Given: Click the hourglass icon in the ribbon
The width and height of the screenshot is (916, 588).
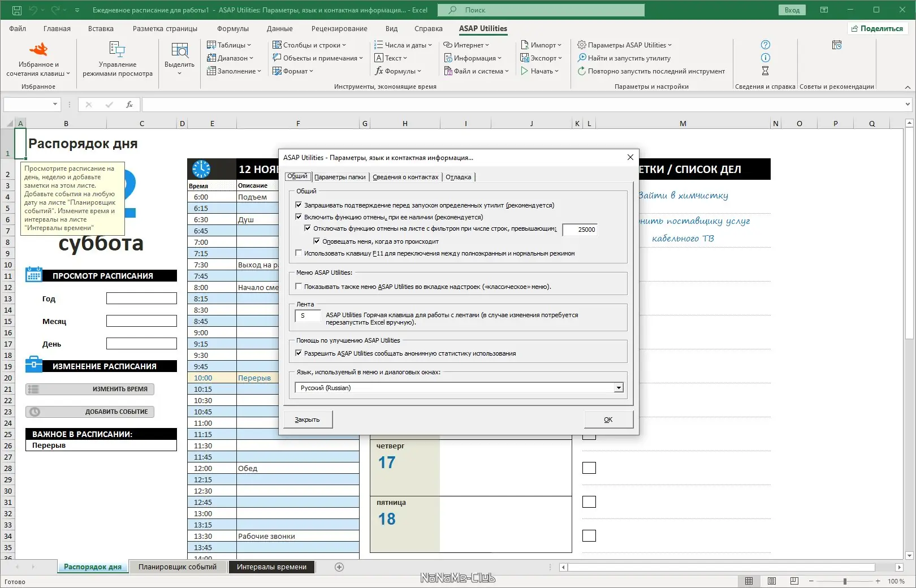Looking at the screenshot, I should (x=765, y=71).
